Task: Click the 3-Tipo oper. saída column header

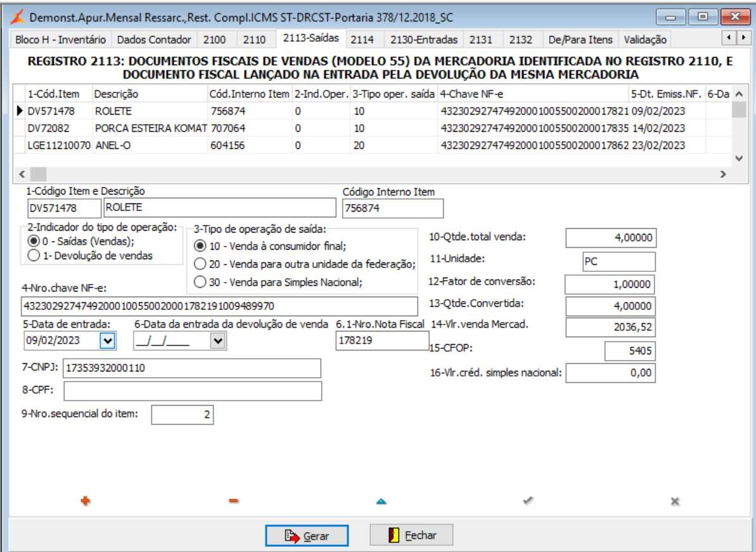Action: tap(394, 94)
